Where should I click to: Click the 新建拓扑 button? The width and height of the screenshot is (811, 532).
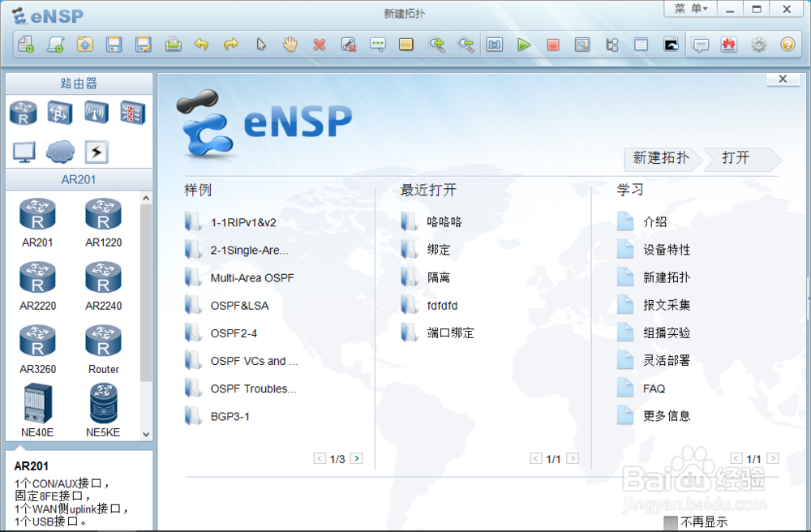click(662, 158)
